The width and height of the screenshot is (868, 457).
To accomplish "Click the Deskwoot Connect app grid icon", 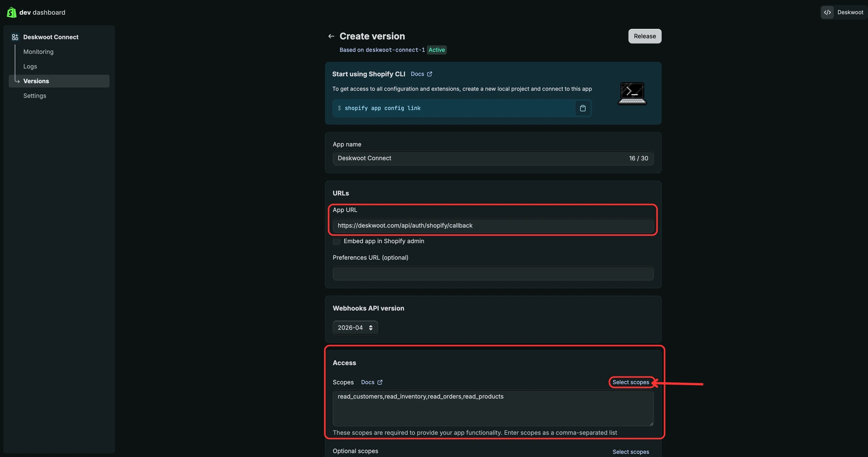I will tap(15, 37).
